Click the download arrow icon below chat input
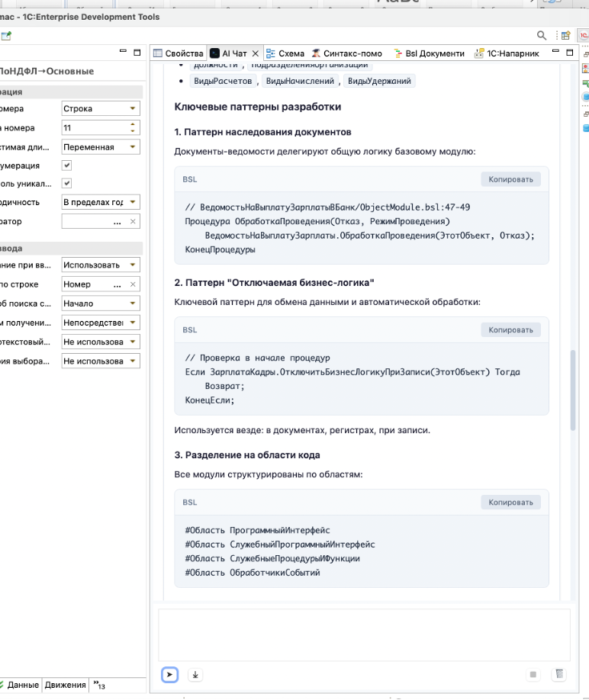The width and height of the screenshot is (589, 700). pos(195,675)
